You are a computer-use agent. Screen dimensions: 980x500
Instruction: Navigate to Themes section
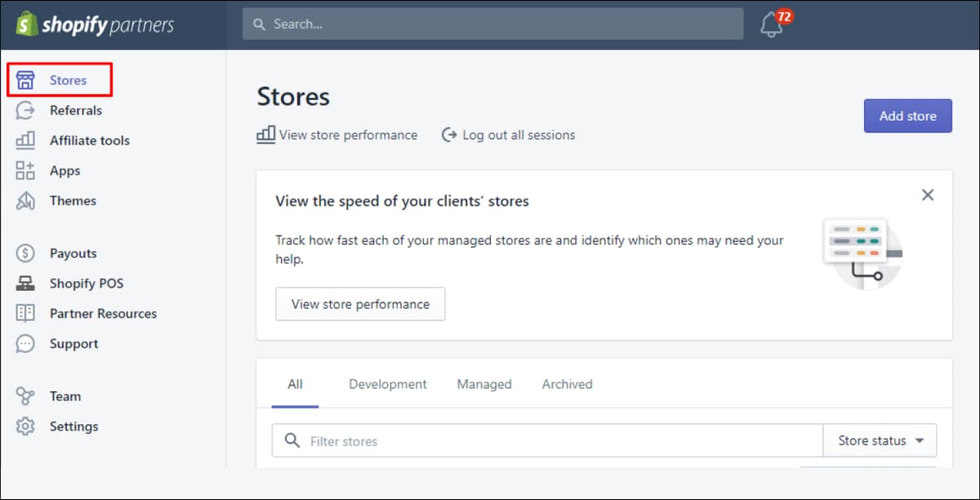coord(73,200)
